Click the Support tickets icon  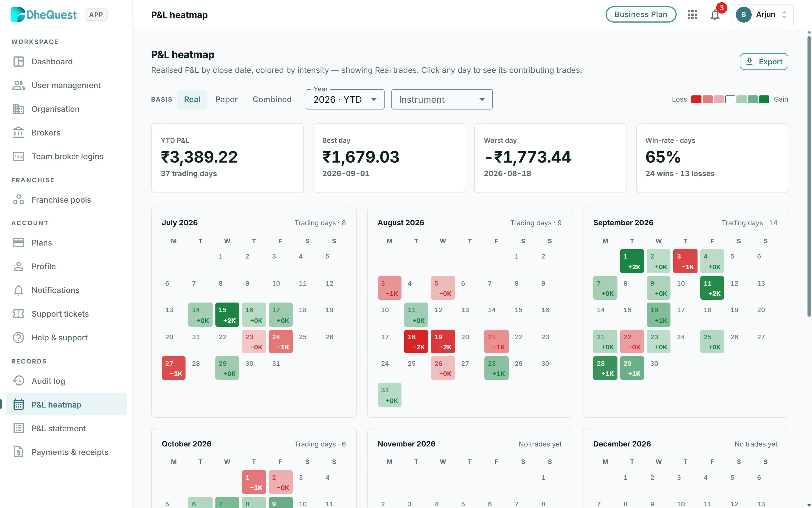coord(18,314)
